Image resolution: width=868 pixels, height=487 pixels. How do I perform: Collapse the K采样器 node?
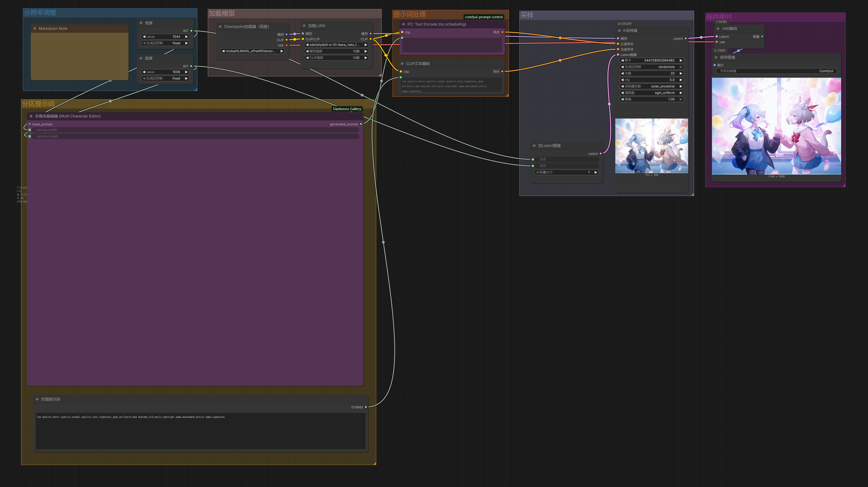point(619,30)
